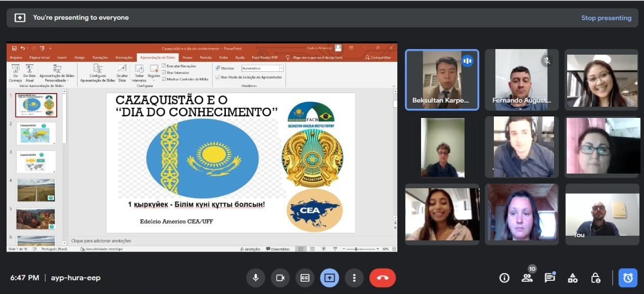Open the activities shapes icon
This screenshot has height=294, width=644.
(x=573, y=278)
